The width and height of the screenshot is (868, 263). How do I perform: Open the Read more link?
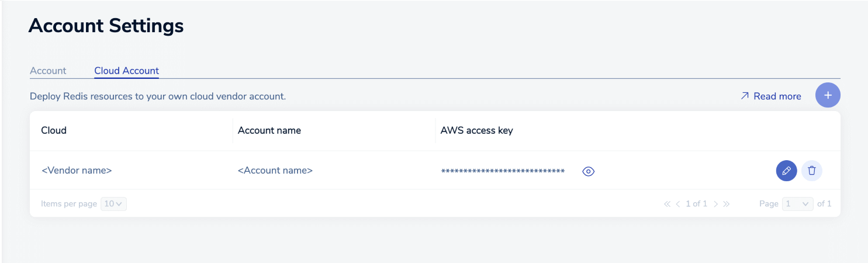tap(771, 96)
